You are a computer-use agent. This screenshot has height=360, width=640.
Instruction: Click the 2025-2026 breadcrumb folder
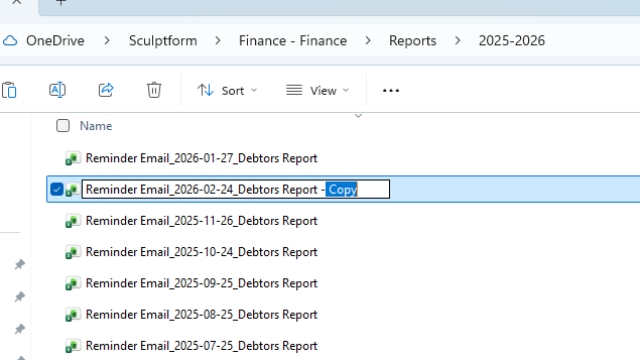[511, 40]
